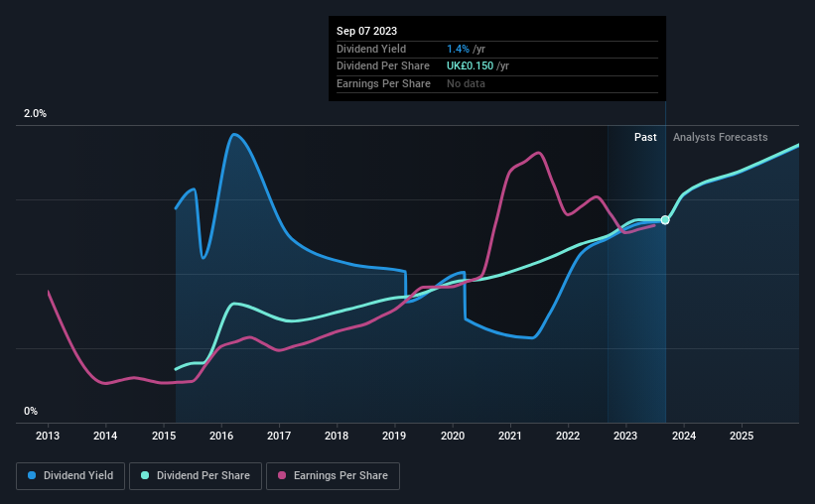The image size is (815, 504).
Task: Click tooltip row label 'Dividend Per Share'
Action: click(x=383, y=66)
